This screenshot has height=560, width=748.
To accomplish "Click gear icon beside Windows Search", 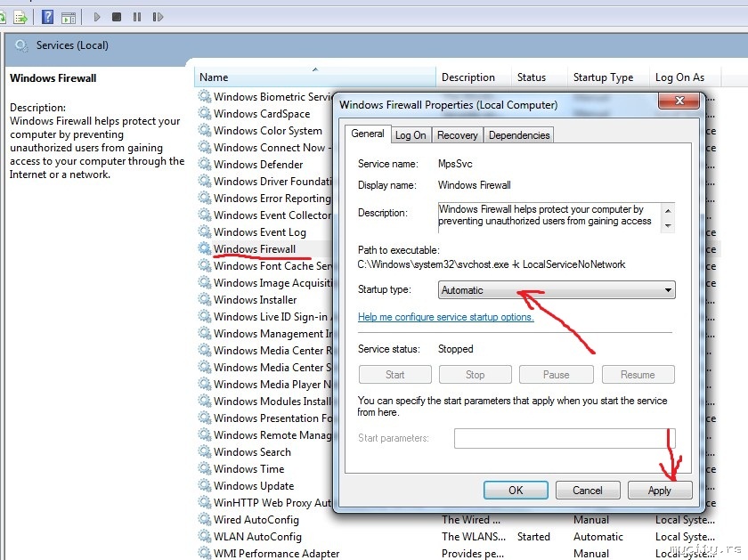I will coord(205,451).
